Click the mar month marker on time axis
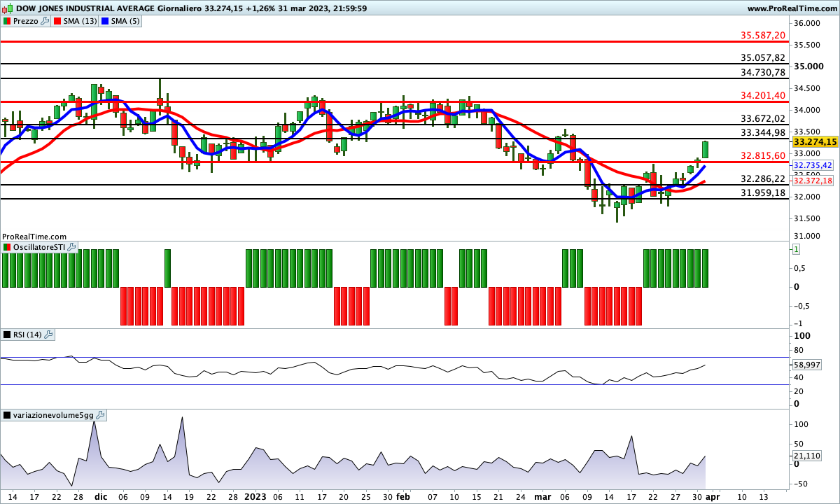The width and height of the screenshot is (840, 504). pyautogui.click(x=543, y=497)
